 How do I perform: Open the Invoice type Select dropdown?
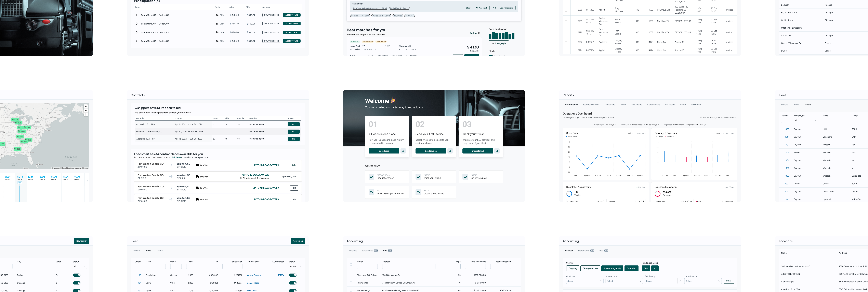click(x=624, y=281)
